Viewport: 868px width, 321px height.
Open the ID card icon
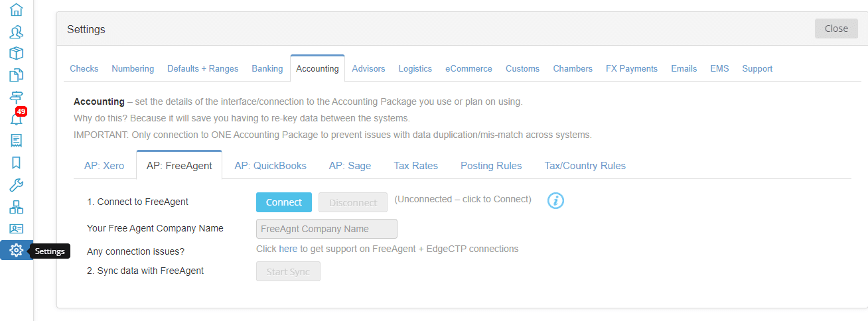click(x=16, y=228)
